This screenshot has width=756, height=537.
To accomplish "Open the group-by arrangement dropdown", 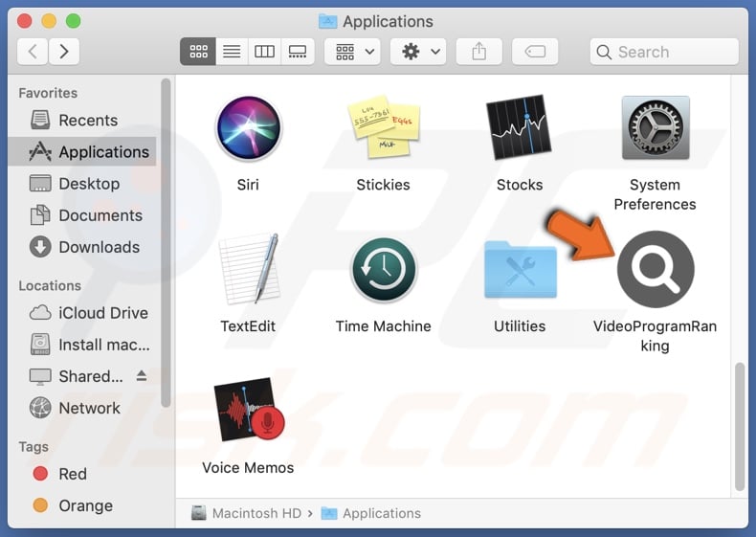I will click(x=352, y=52).
